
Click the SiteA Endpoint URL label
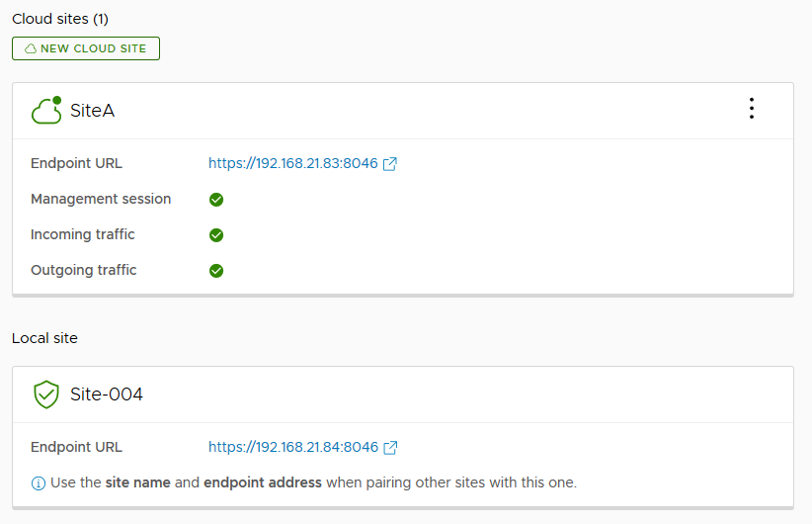77,164
